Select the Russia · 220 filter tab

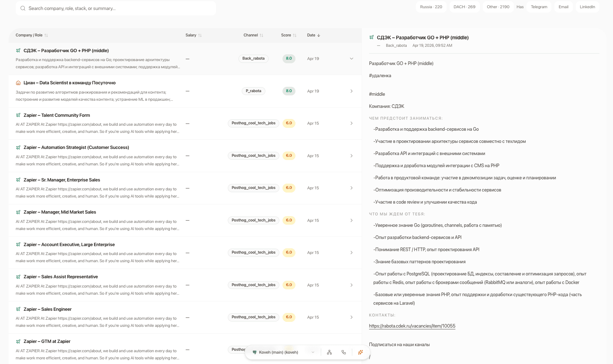431,6
